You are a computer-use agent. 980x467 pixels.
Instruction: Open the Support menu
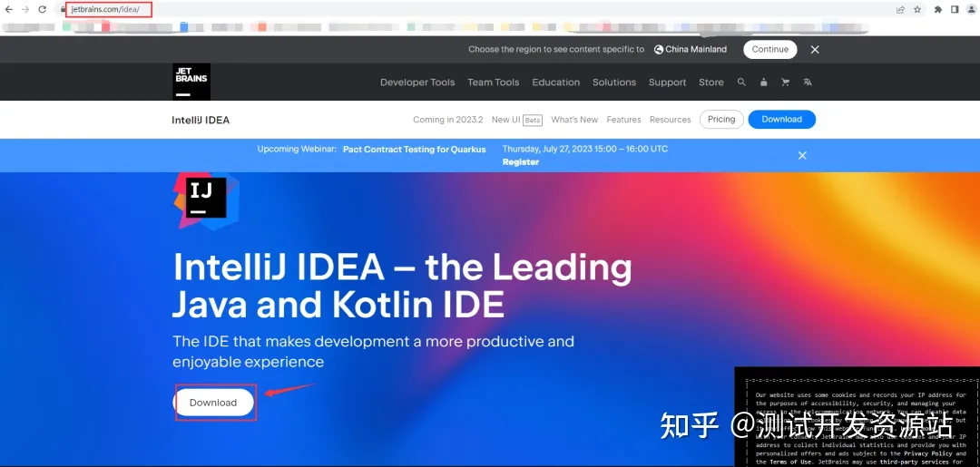(668, 83)
